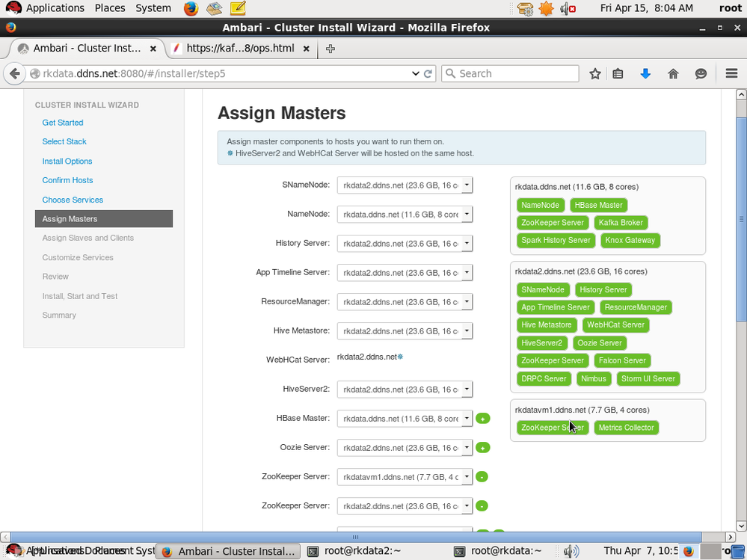The height and width of the screenshot is (560, 747).
Task: Open the NameNode host dropdown
Action: [x=405, y=215]
